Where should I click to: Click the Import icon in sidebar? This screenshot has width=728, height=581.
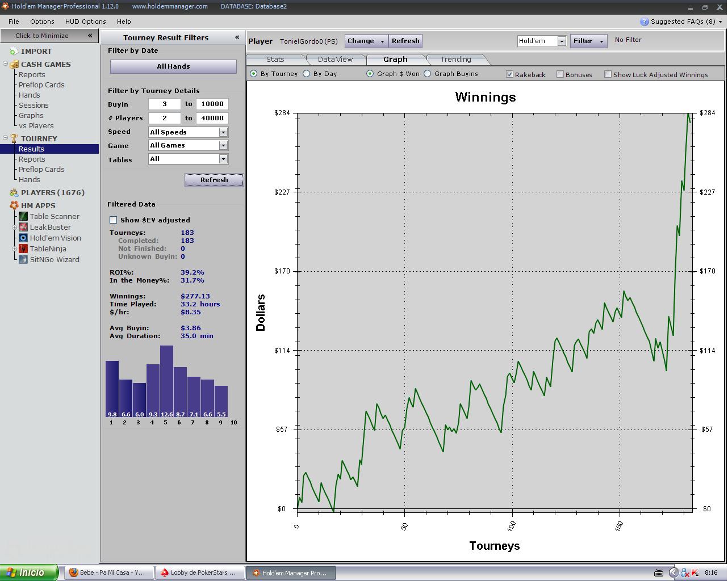click(14, 51)
